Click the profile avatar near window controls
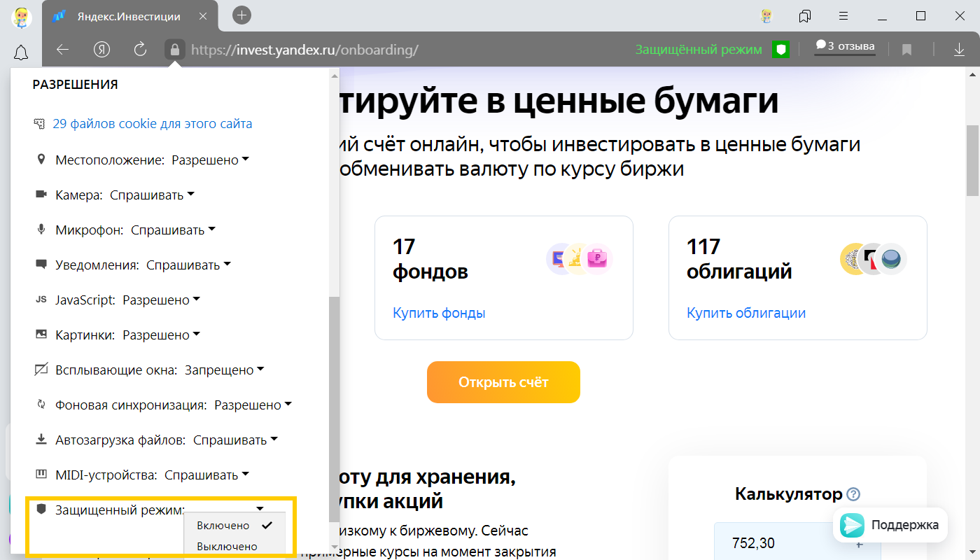The image size is (980, 560). point(767,15)
